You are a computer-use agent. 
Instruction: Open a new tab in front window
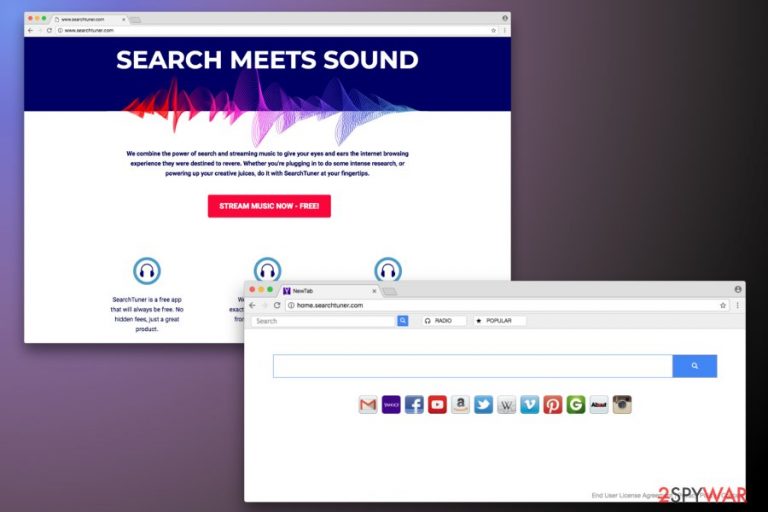pyautogui.click(x=390, y=292)
